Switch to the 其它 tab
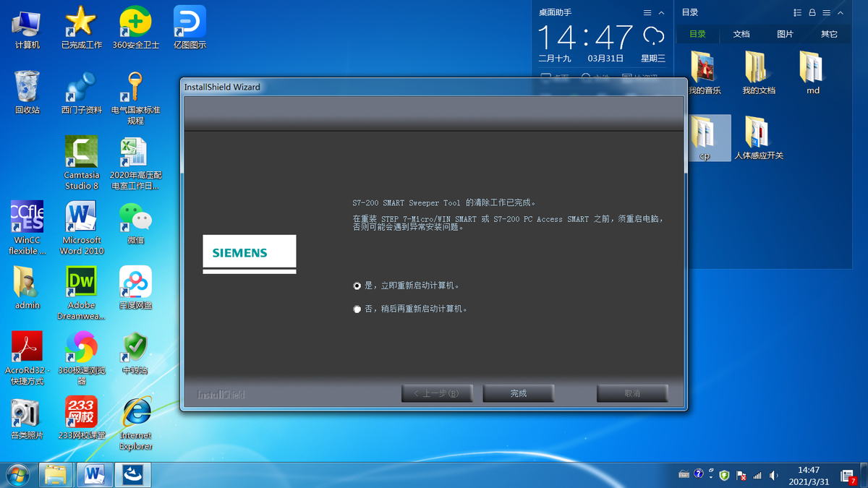The image size is (868, 488). [829, 34]
